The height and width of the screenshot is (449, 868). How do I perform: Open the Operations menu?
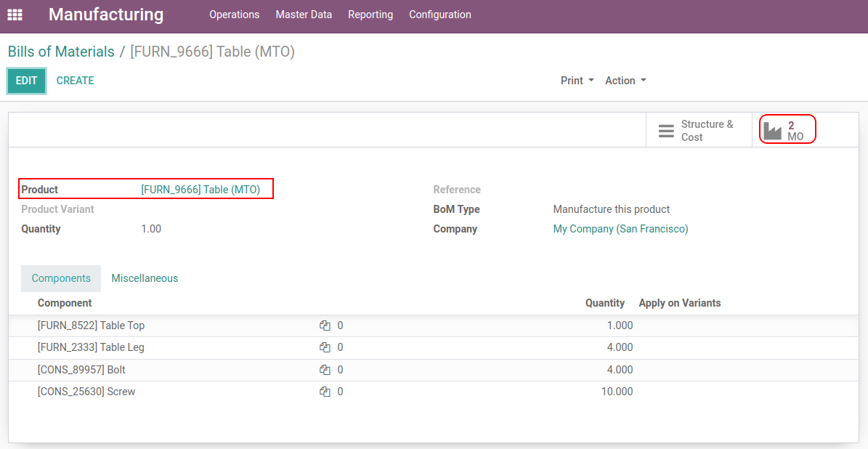tap(234, 15)
